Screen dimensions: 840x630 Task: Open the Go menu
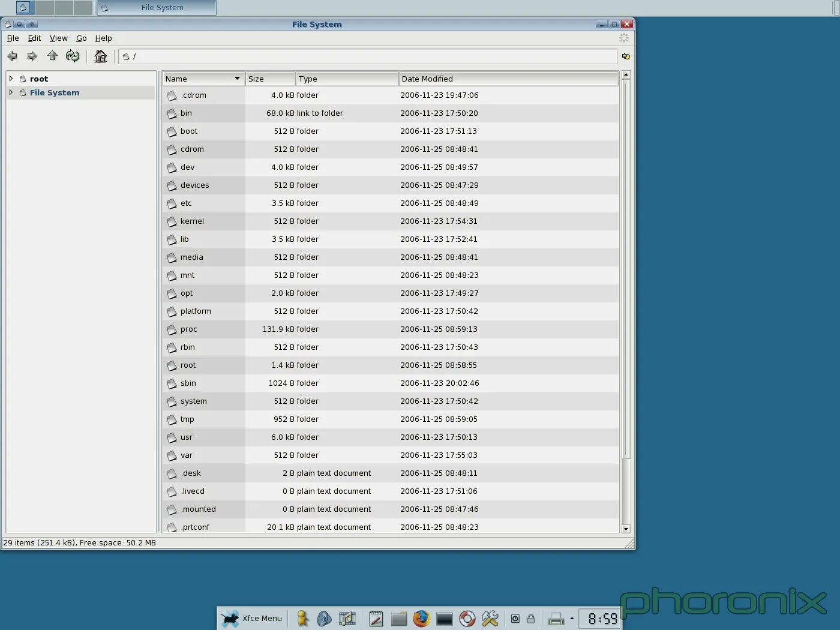[81, 38]
